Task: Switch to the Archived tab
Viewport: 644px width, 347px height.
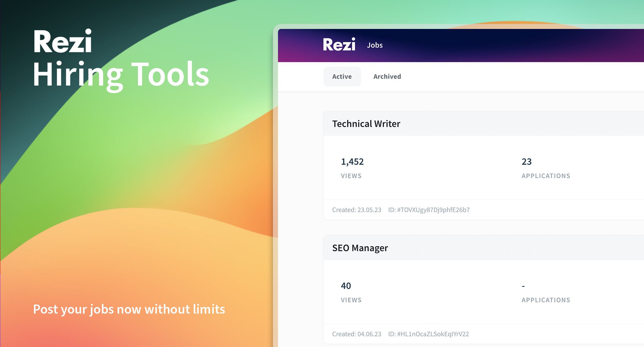Action: (x=387, y=76)
